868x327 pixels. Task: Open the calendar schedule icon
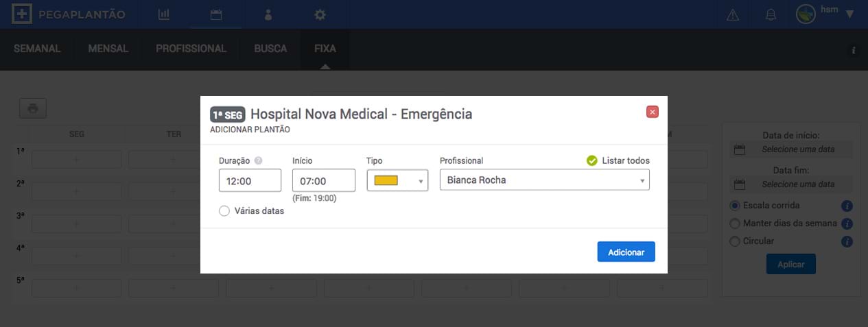(x=216, y=14)
